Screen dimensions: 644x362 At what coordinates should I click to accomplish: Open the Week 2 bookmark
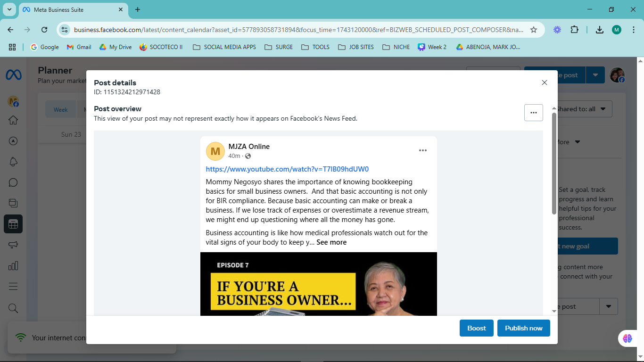(432, 47)
